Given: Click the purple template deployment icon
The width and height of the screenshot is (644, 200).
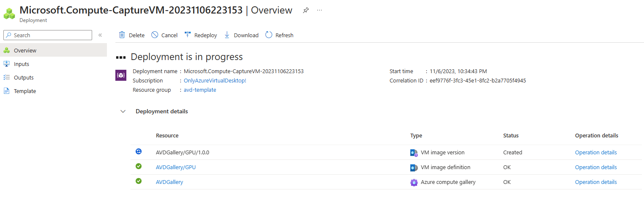Looking at the screenshot, I should tap(121, 75).
